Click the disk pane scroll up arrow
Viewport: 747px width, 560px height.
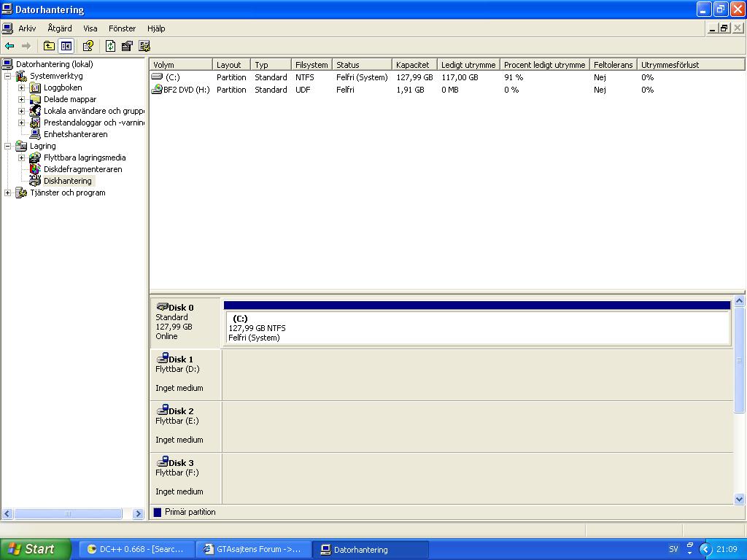coord(740,301)
